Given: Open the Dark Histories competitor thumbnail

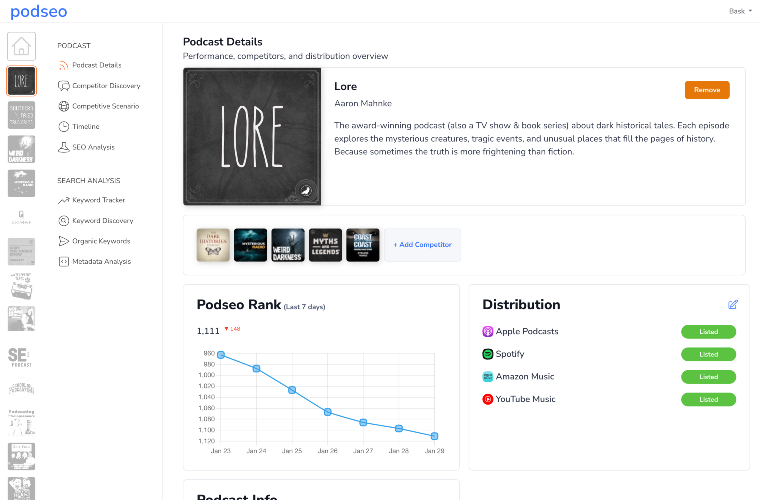Looking at the screenshot, I should pos(213,245).
